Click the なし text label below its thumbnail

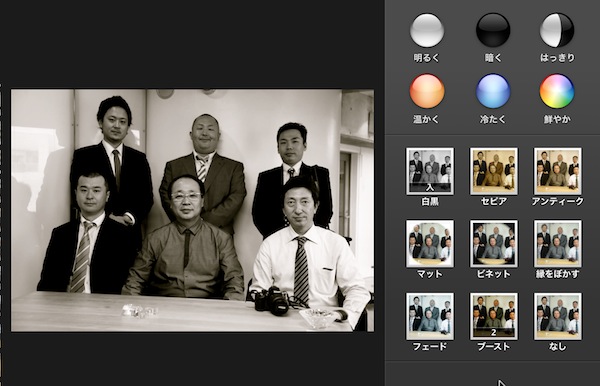click(x=558, y=347)
